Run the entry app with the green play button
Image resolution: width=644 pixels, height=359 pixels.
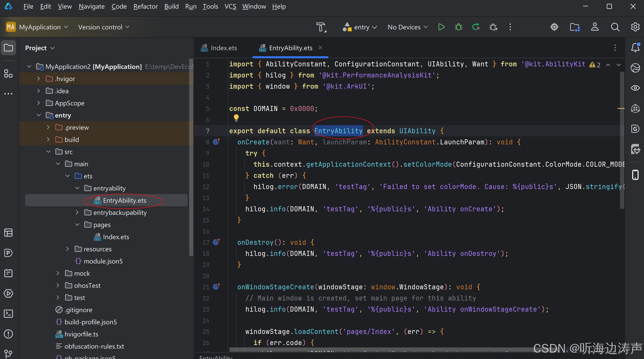441,27
